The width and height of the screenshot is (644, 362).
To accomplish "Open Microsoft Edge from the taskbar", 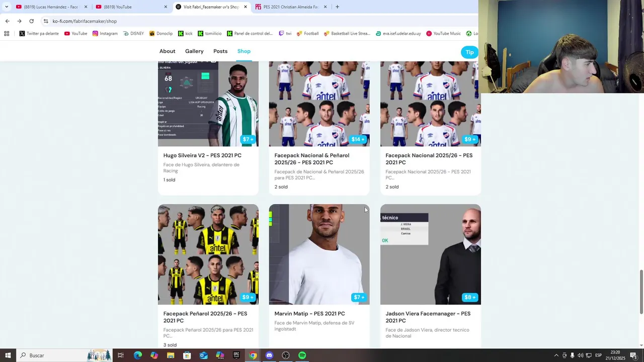I will click(x=137, y=355).
